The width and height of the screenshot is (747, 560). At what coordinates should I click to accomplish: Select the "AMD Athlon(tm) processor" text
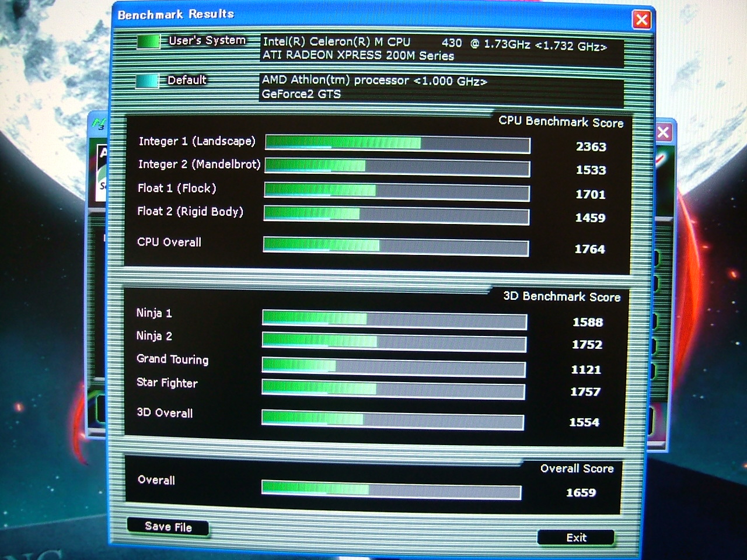(x=336, y=80)
